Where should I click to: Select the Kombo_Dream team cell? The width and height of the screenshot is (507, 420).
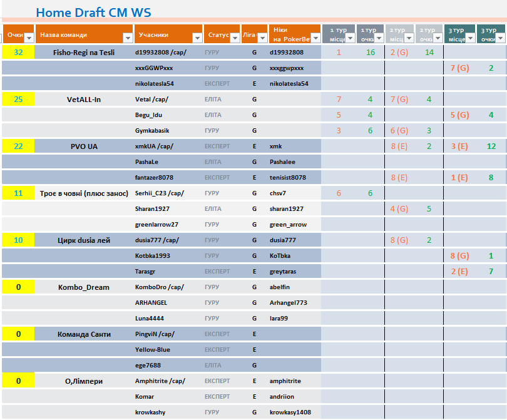[x=83, y=287]
